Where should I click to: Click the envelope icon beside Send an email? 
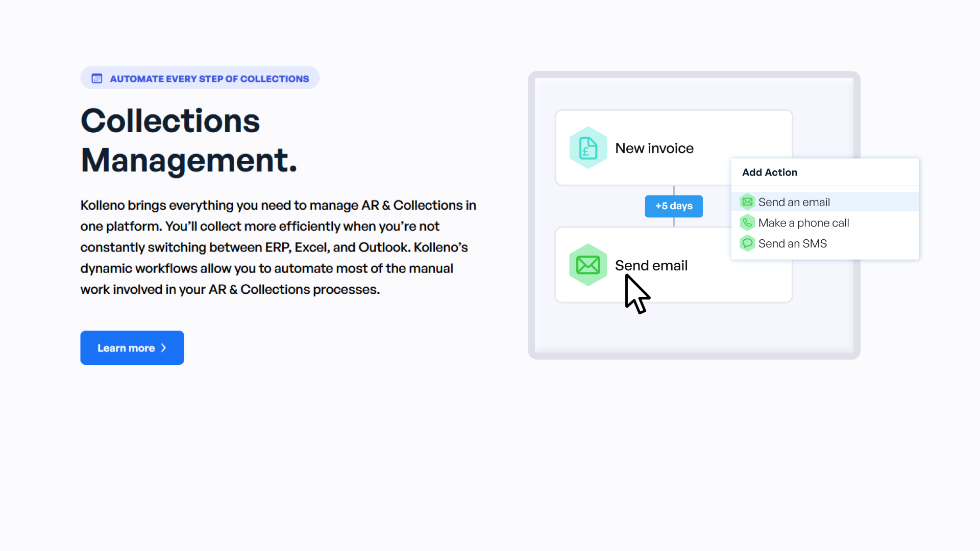747,202
